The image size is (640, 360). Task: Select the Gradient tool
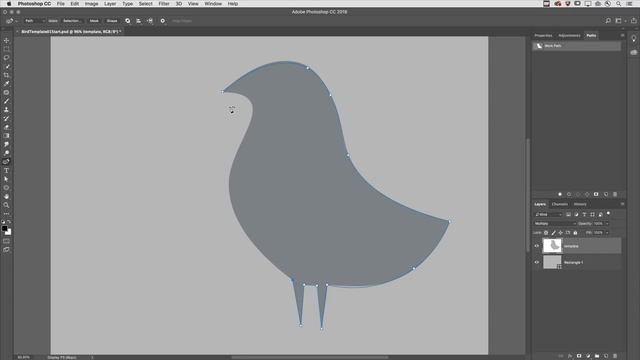(x=6, y=136)
